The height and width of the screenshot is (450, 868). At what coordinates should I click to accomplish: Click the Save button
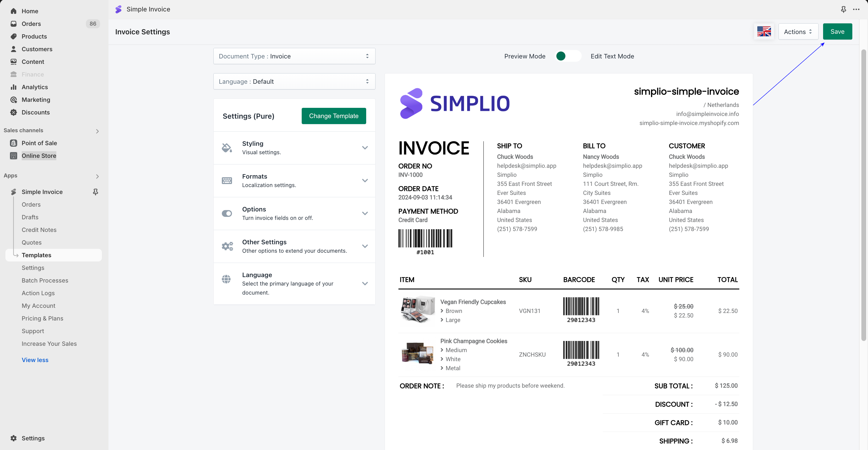tap(837, 32)
